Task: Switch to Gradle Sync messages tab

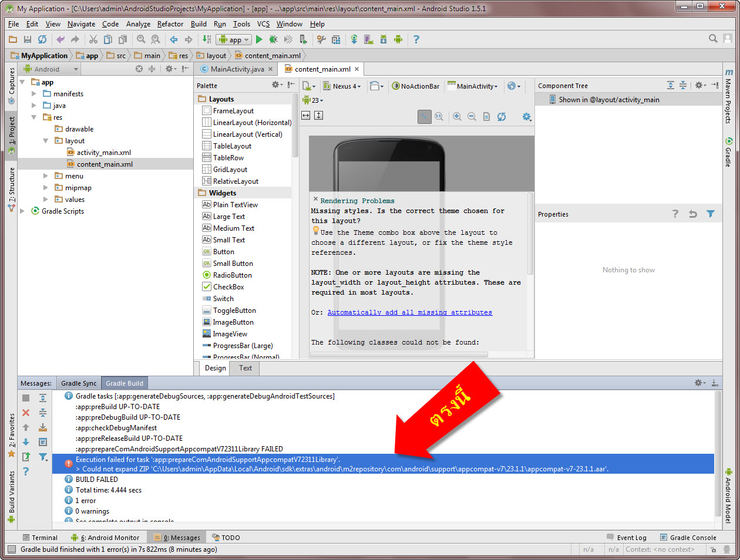Action: pos(79,383)
